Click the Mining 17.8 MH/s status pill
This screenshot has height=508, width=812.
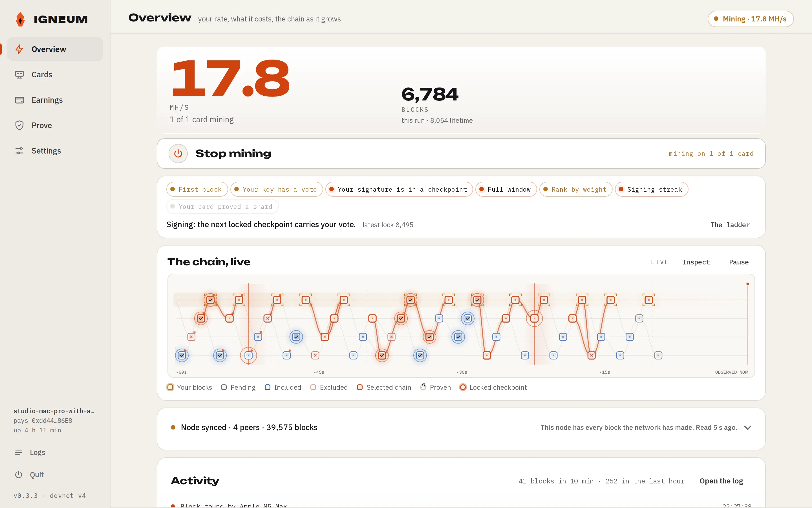click(x=751, y=19)
